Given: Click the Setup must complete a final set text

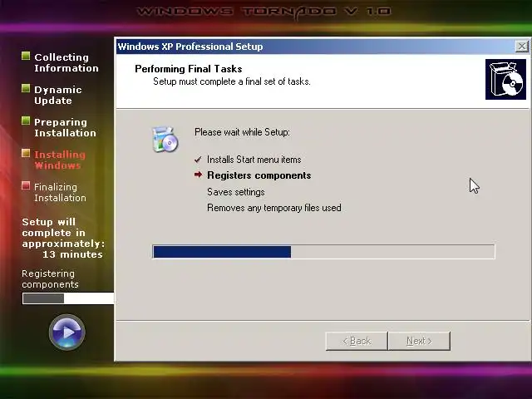Looking at the screenshot, I should 232,81.
